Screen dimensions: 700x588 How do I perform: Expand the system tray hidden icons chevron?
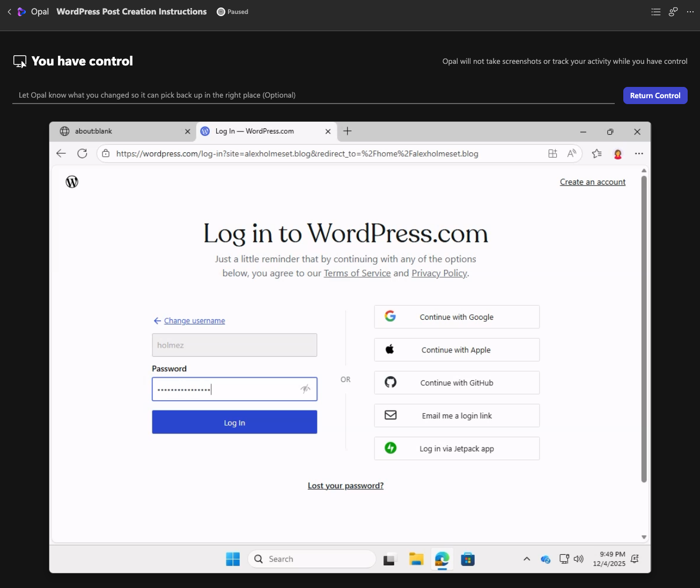coord(527,559)
